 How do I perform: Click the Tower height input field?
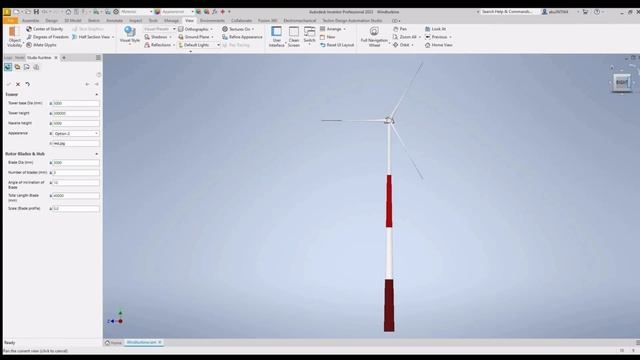pos(76,113)
